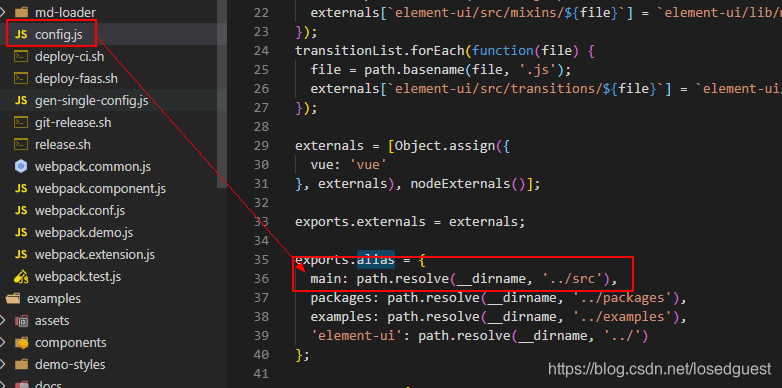Open webpack.common.js file

93,167
